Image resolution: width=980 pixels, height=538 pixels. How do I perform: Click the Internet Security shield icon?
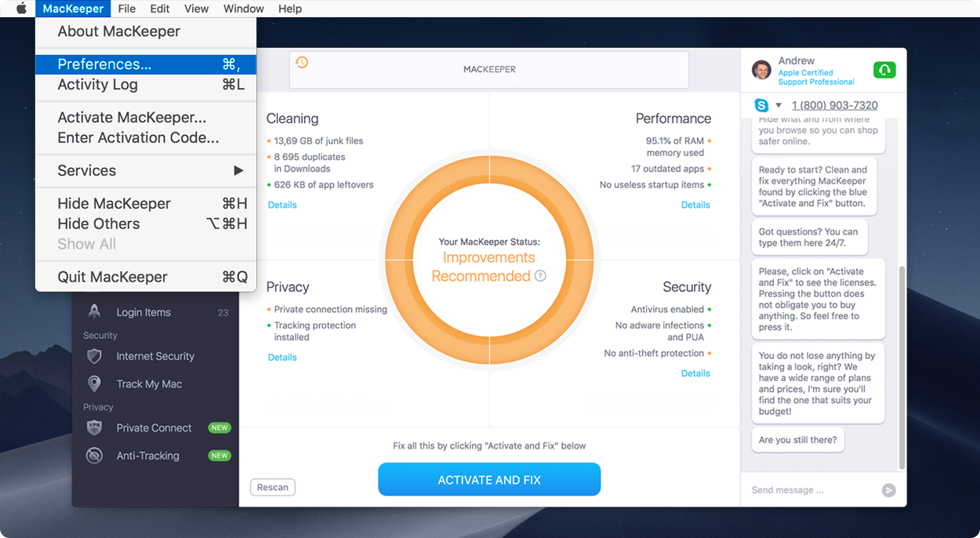[94, 356]
